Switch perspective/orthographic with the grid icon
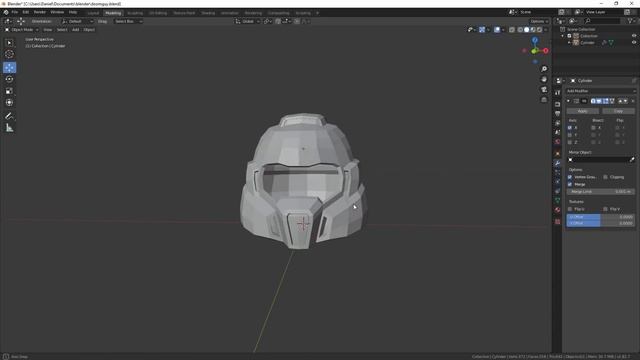The width and height of the screenshot is (640, 360). click(544, 100)
